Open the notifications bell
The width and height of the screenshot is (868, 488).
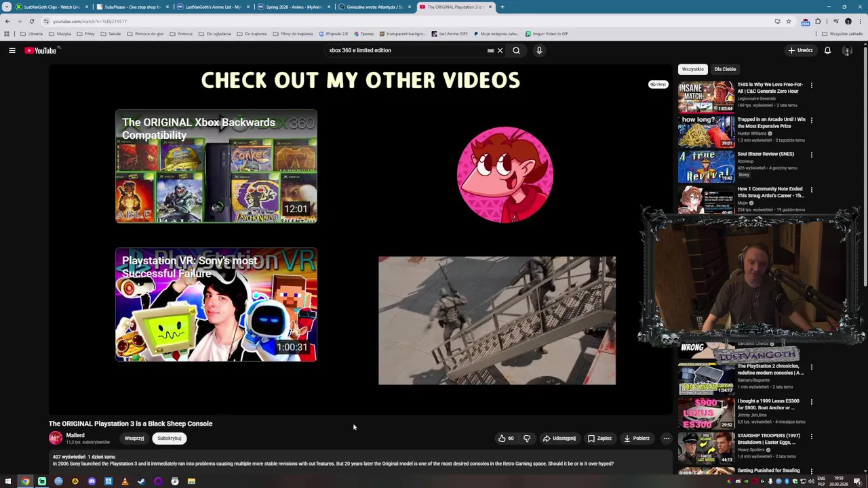click(827, 50)
